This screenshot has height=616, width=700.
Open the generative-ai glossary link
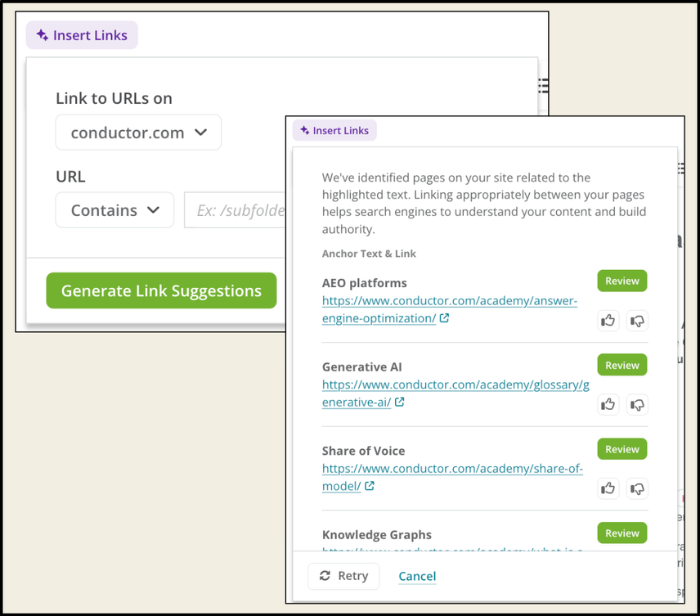[455, 393]
